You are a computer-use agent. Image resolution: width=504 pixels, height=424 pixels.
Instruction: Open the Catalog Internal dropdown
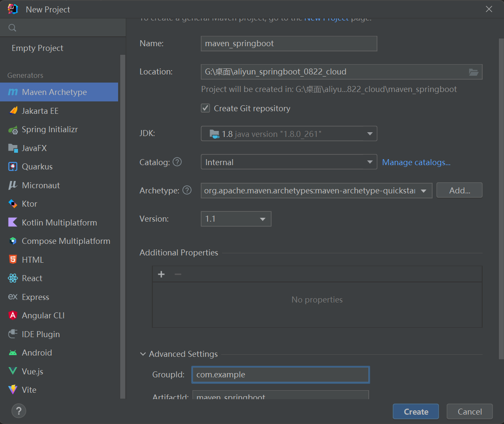coord(289,162)
